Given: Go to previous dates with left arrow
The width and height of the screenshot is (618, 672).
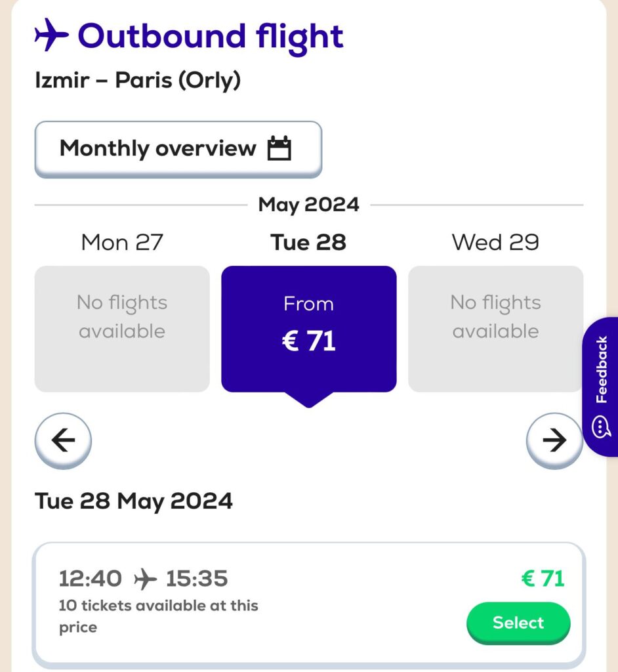Looking at the screenshot, I should point(63,440).
